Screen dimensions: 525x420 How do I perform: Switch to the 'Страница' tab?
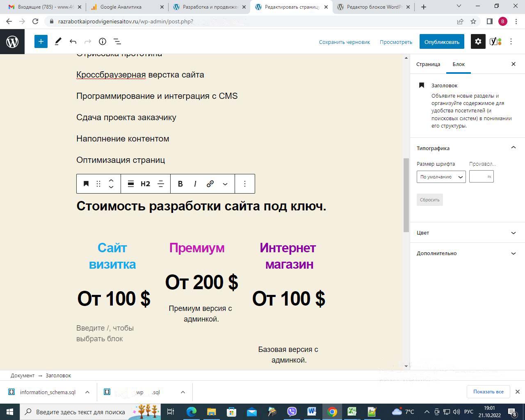[428, 64]
